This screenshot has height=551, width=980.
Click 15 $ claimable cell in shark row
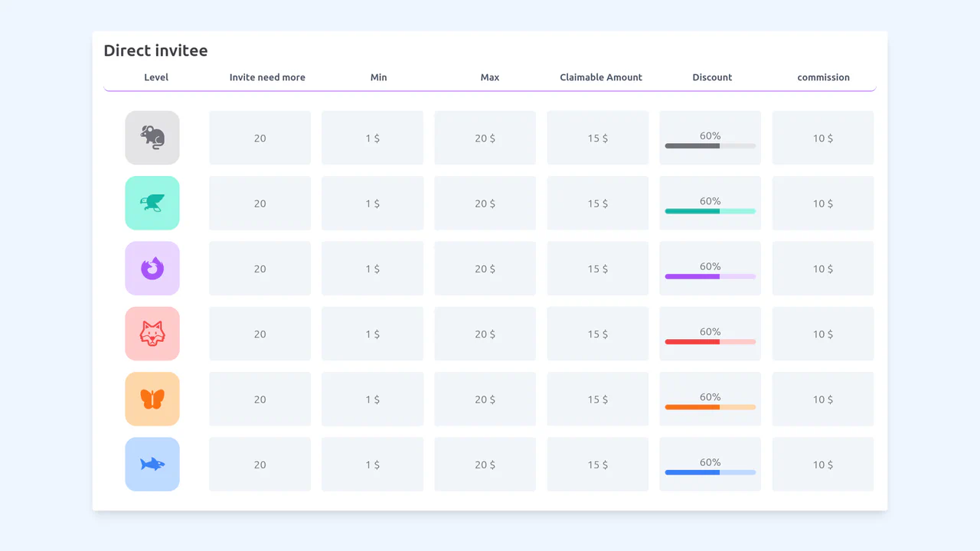[598, 465]
